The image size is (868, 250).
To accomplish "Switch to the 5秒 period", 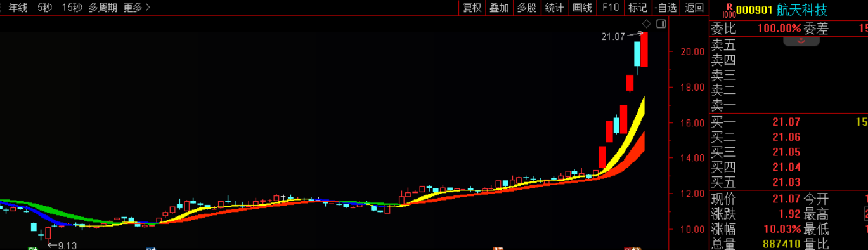I will 44,8.
